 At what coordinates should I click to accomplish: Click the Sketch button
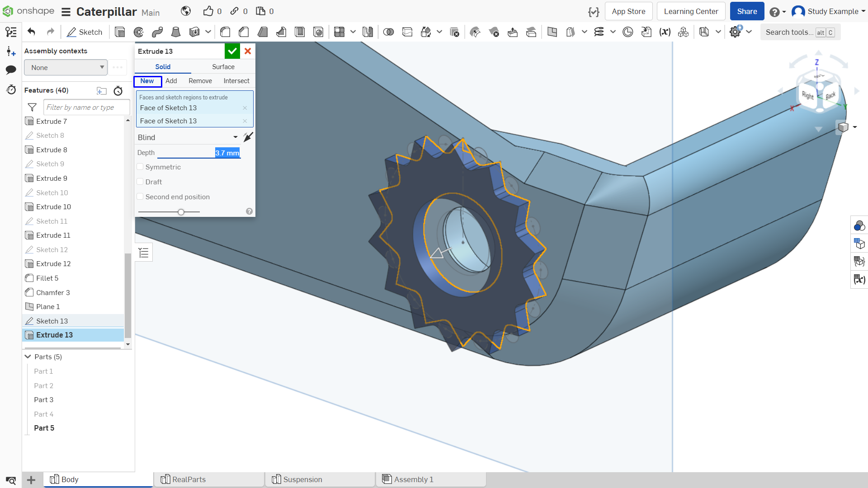coord(85,32)
